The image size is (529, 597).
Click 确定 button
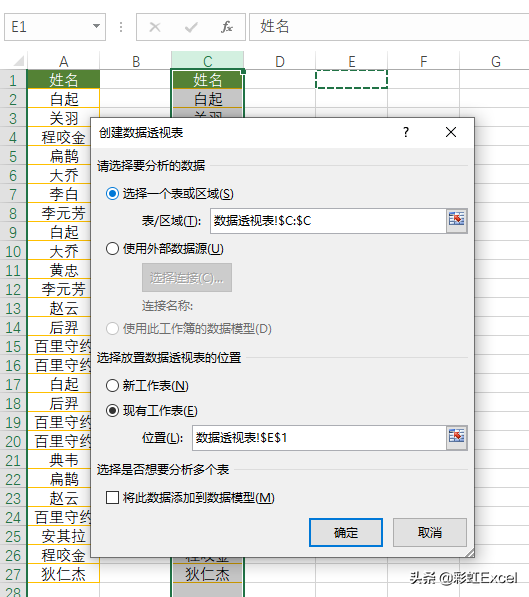click(x=346, y=532)
